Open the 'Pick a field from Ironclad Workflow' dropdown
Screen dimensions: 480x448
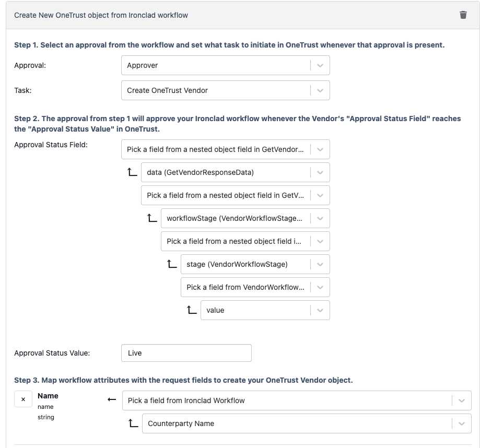[297, 400]
